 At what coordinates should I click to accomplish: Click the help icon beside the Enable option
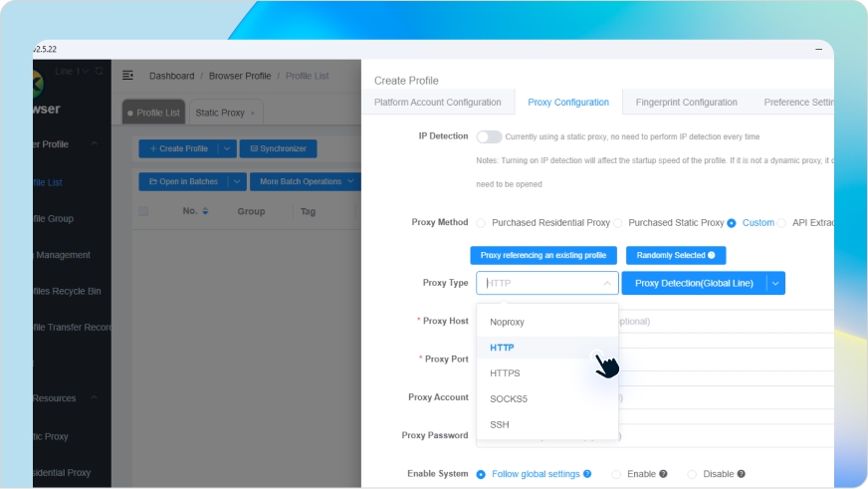[x=663, y=474]
